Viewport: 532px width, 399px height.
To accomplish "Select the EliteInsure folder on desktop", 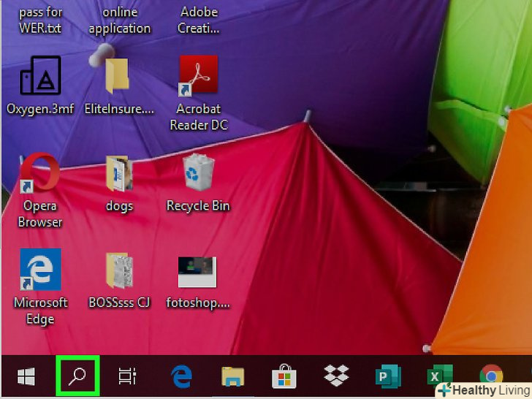I will 118,76.
